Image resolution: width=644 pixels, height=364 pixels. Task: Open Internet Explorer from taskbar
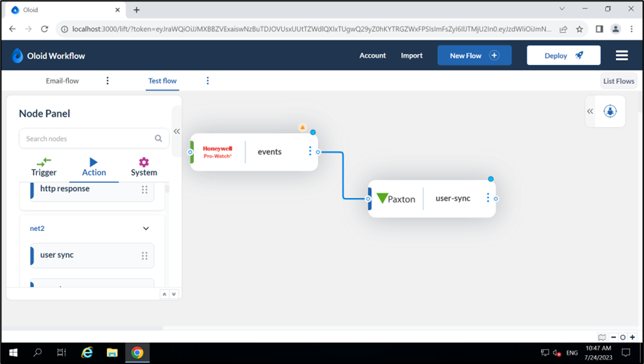(87, 352)
